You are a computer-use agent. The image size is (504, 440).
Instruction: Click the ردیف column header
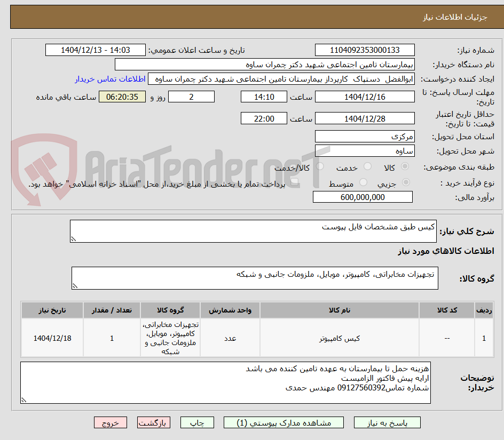pyautogui.click(x=484, y=310)
